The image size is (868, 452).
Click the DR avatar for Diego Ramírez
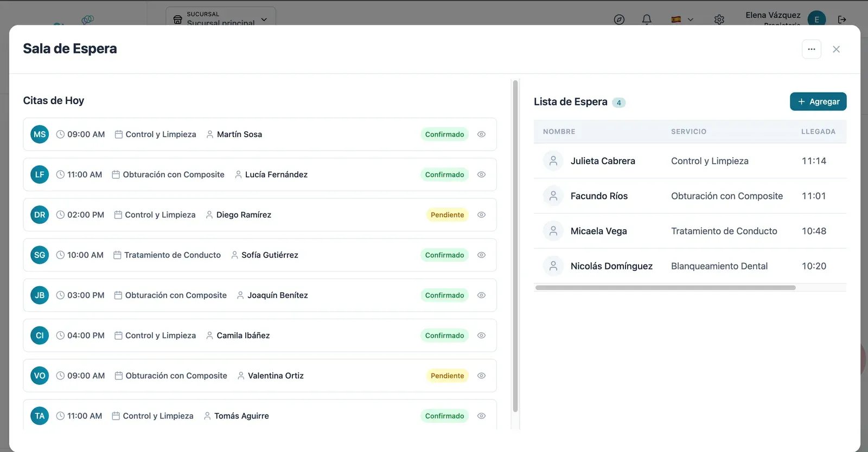40,215
